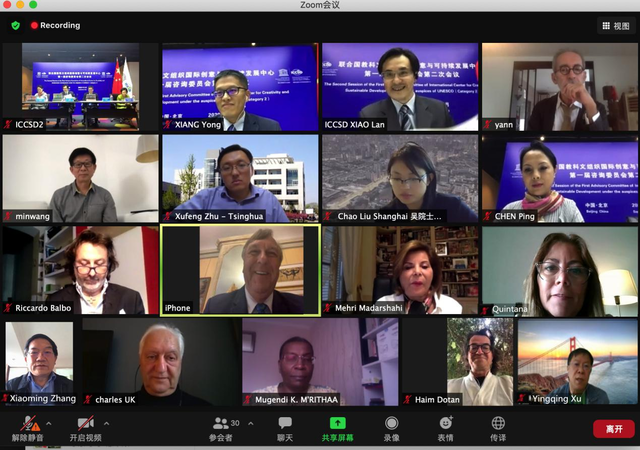Click the red Recording indicator

[x=55, y=25]
